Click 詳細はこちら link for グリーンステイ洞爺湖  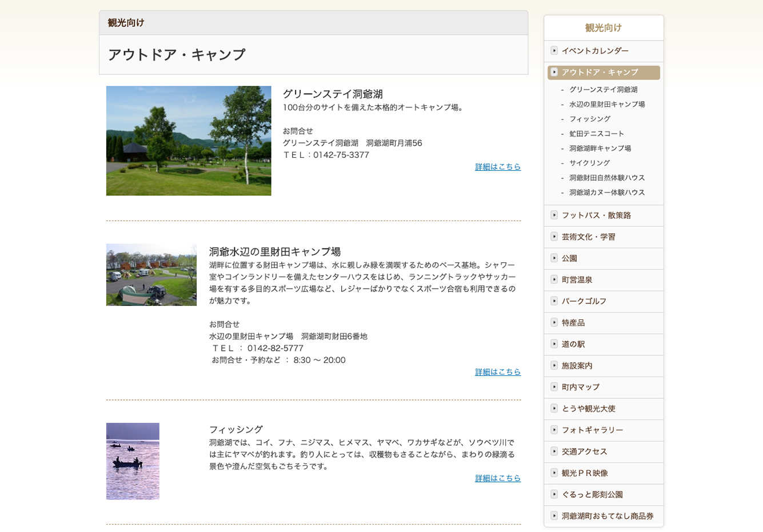pos(498,167)
